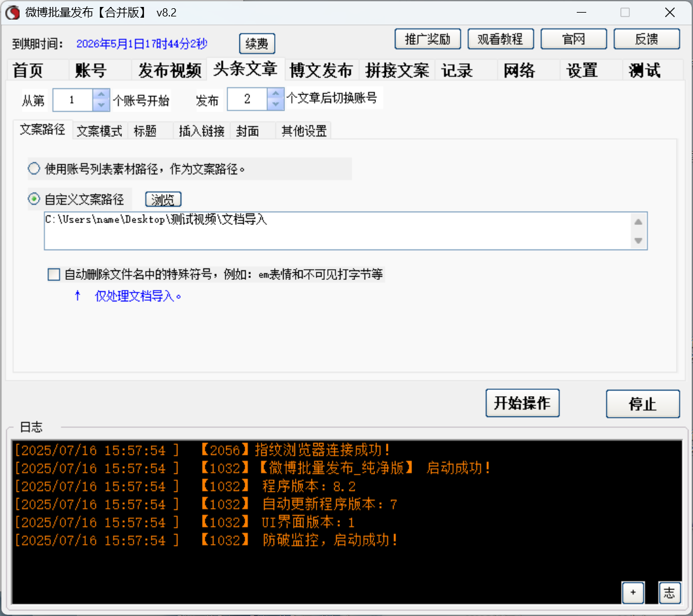Click the 开始操作 start button

pyautogui.click(x=522, y=403)
